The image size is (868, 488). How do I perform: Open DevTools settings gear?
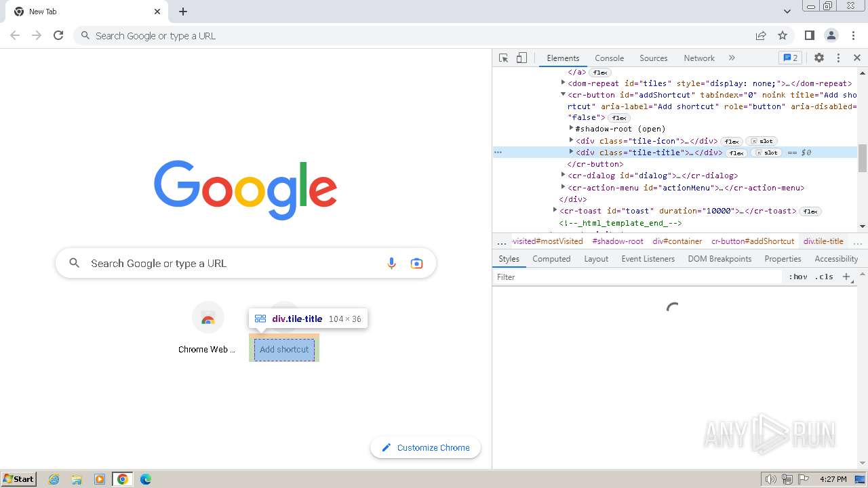pyautogui.click(x=819, y=58)
